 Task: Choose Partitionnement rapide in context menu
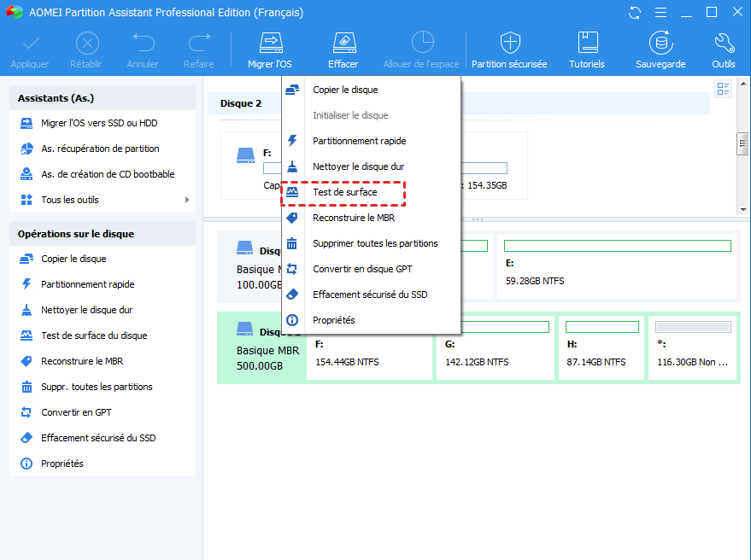tap(371, 141)
